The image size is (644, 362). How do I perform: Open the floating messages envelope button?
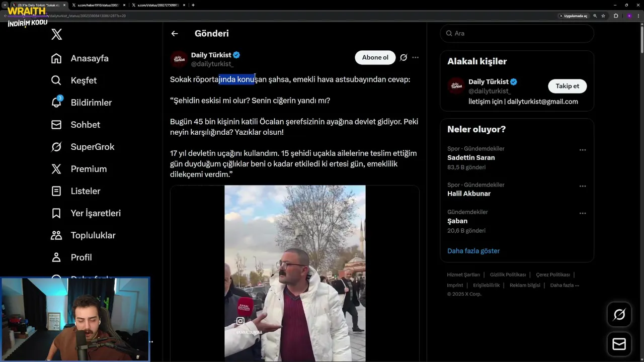click(619, 344)
